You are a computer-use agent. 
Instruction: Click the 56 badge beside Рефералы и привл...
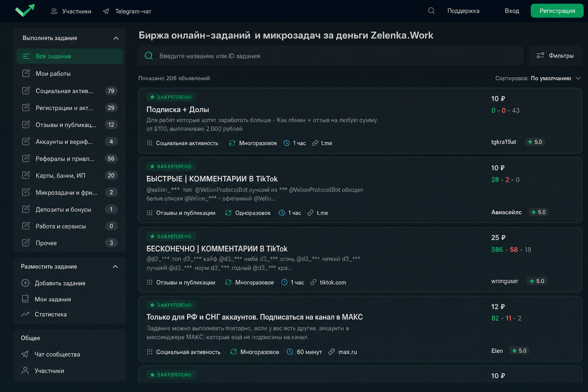pyautogui.click(x=111, y=158)
